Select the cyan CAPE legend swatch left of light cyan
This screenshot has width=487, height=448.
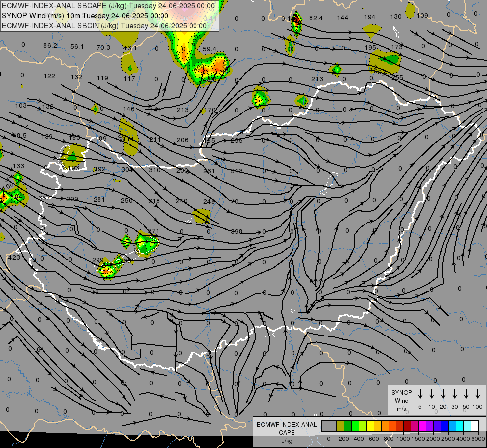click(460, 426)
